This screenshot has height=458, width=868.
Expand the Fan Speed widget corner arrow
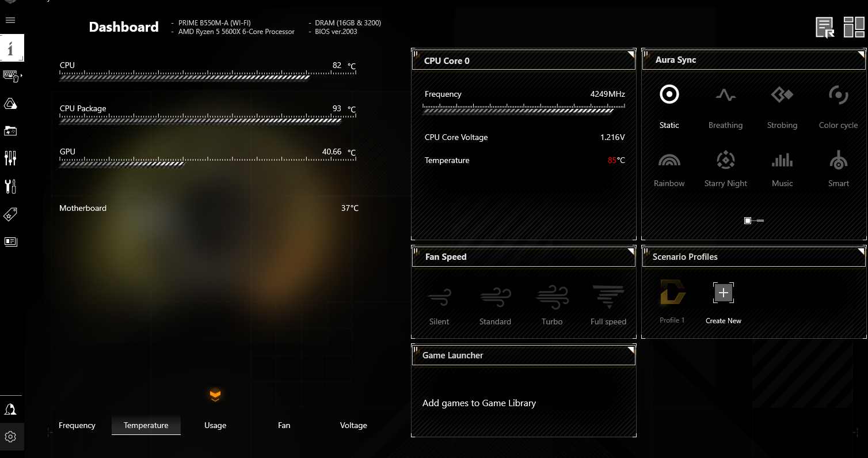point(631,251)
